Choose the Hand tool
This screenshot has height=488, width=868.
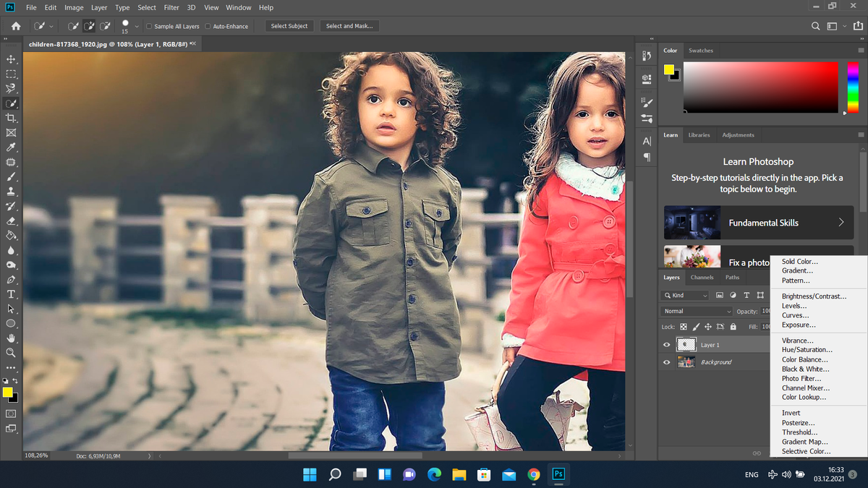pyautogui.click(x=11, y=338)
